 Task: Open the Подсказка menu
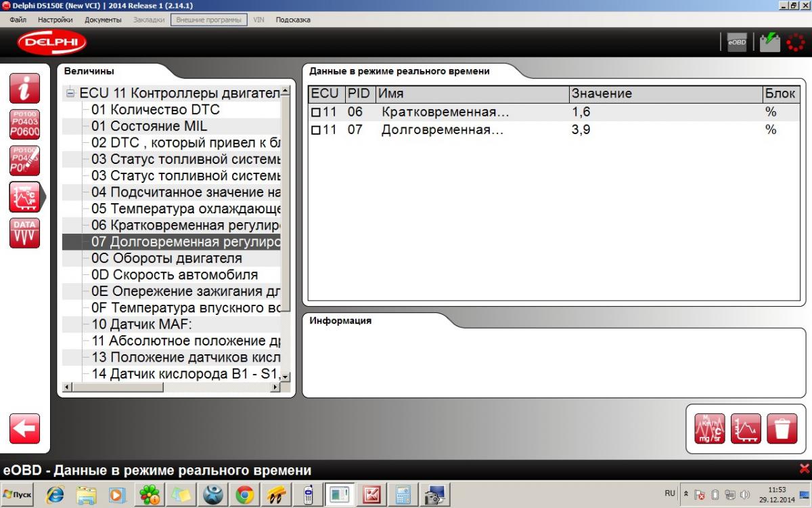[293, 20]
